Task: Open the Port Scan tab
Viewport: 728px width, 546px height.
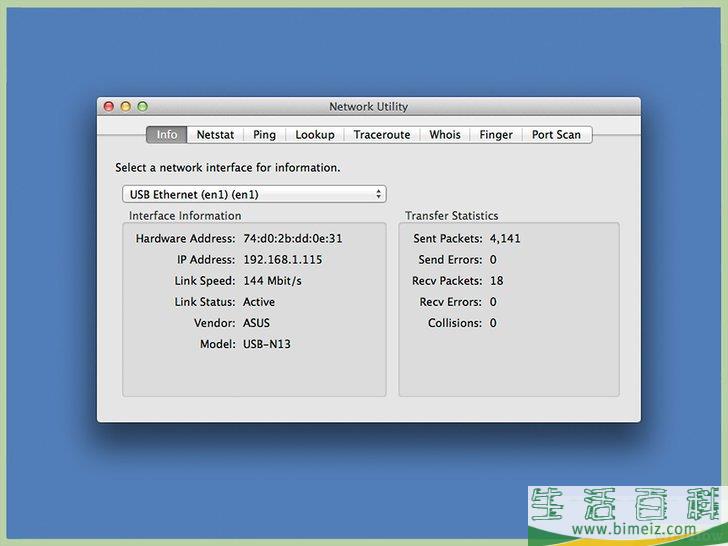Action: [556, 135]
